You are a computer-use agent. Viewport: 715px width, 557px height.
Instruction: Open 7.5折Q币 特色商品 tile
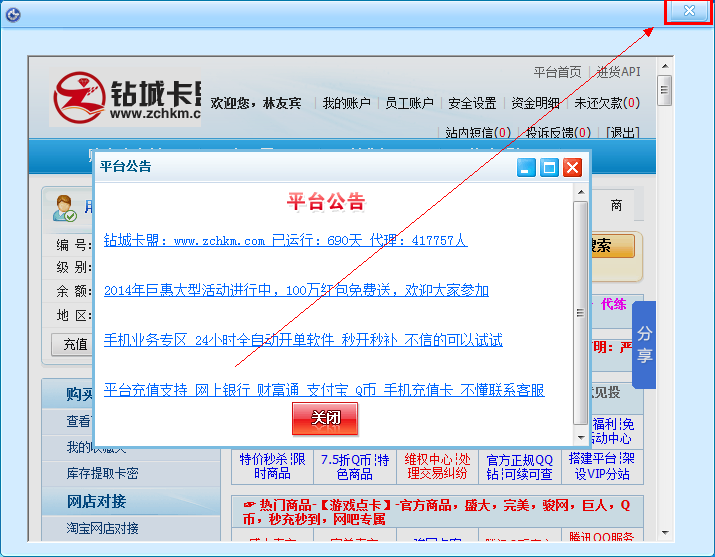(355, 467)
